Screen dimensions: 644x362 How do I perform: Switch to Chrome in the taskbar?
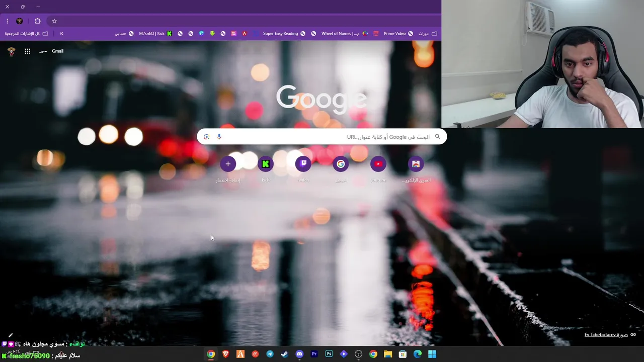[211, 354]
